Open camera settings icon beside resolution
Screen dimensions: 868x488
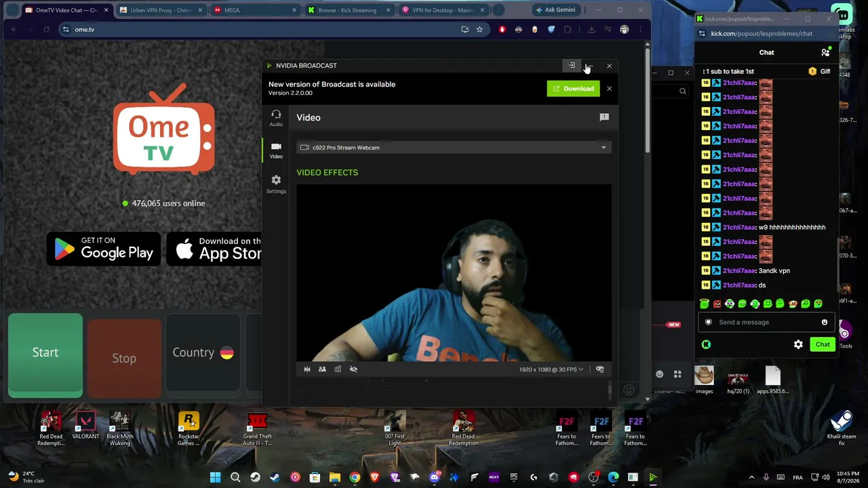599,369
